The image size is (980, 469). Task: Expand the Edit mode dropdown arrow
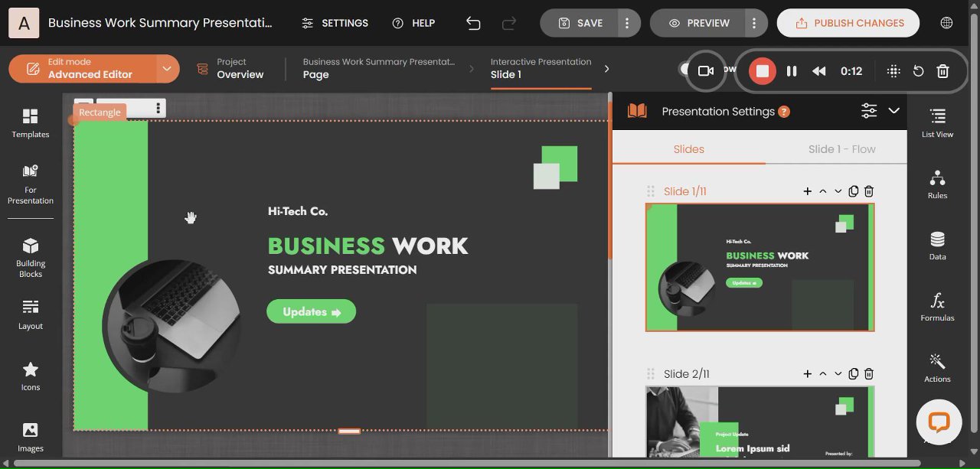pos(166,69)
